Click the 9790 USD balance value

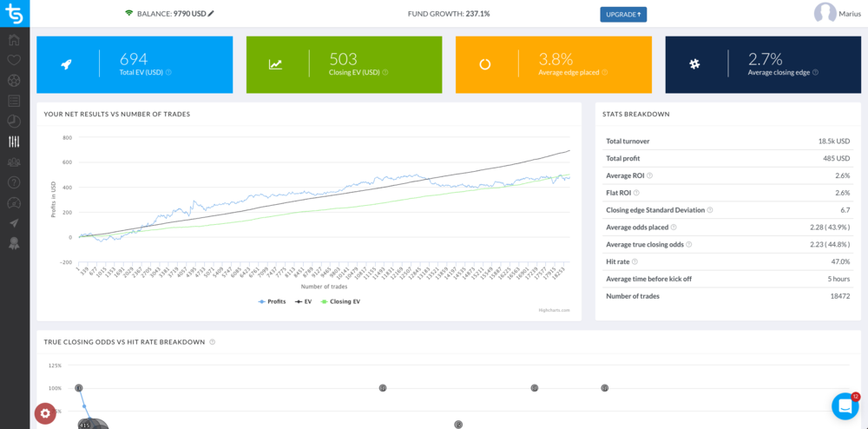(189, 14)
